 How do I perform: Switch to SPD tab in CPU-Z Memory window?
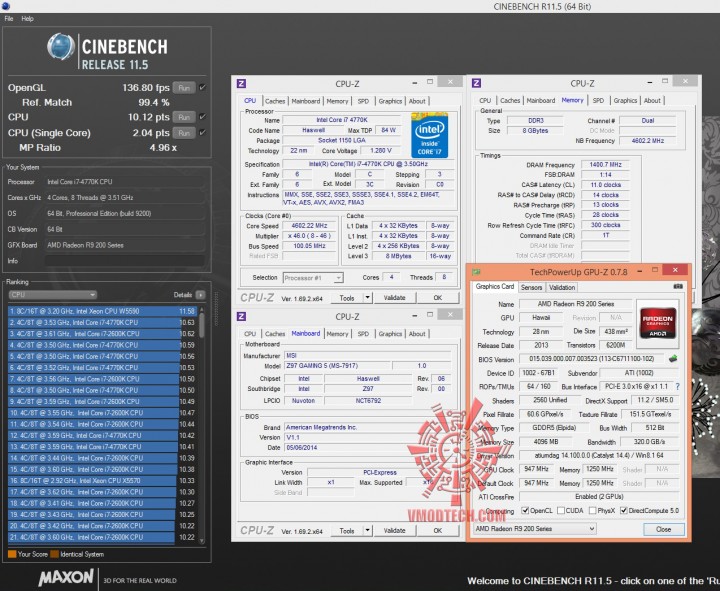pyautogui.click(x=598, y=100)
